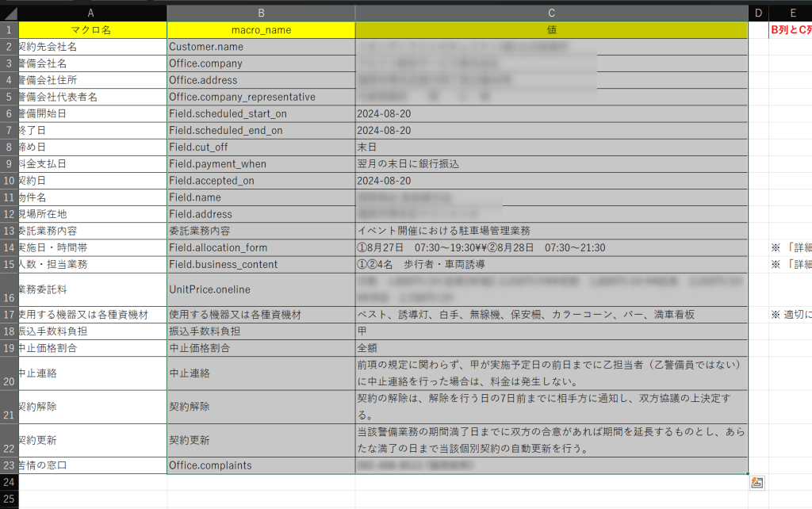The height and width of the screenshot is (509, 812).
Task: Select the column C header
Action: pos(551,13)
